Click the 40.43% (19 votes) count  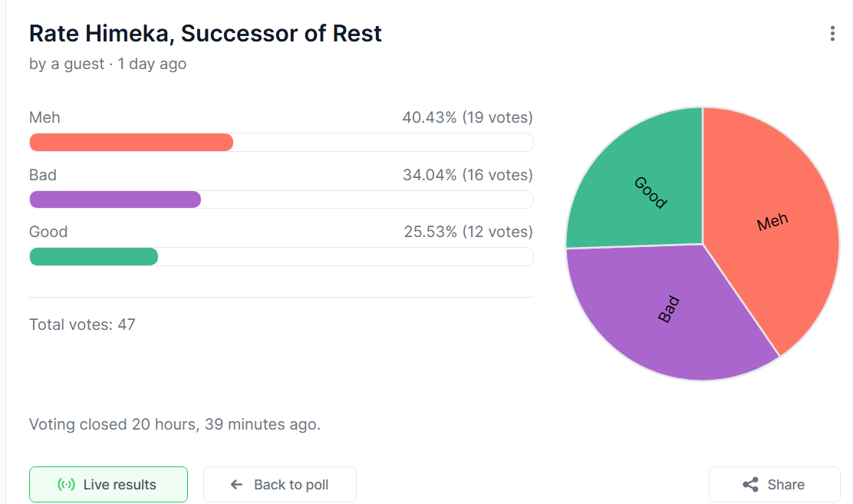tap(467, 117)
